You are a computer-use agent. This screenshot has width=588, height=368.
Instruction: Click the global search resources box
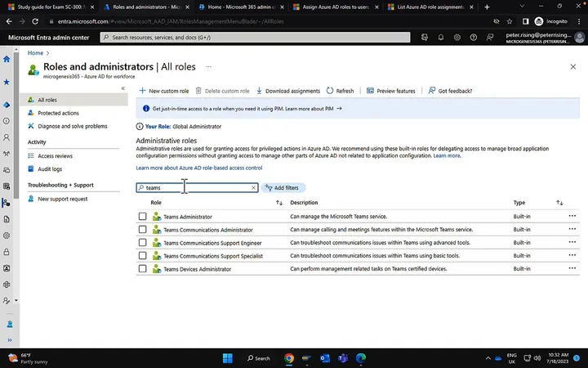pyautogui.click(x=255, y=37)
